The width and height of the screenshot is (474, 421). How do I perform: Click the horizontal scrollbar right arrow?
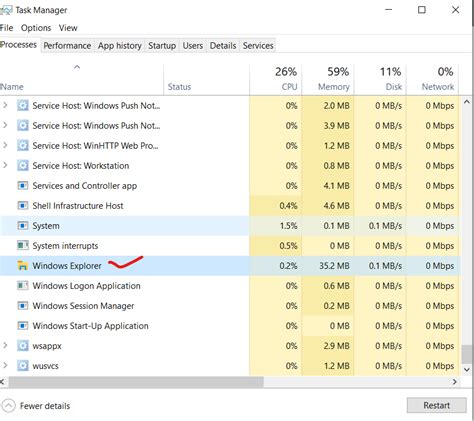point(455,382)
